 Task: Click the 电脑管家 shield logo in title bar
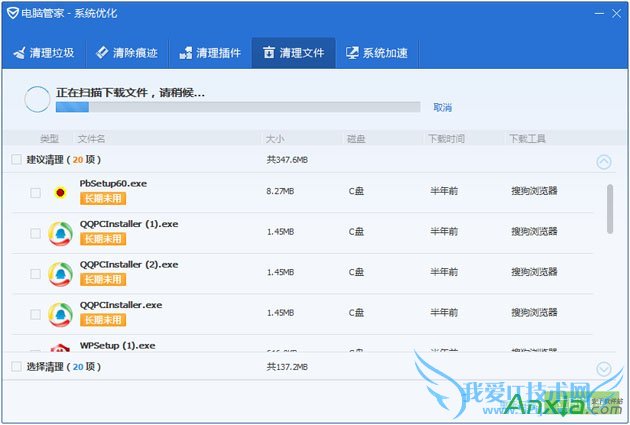(12, 15)
